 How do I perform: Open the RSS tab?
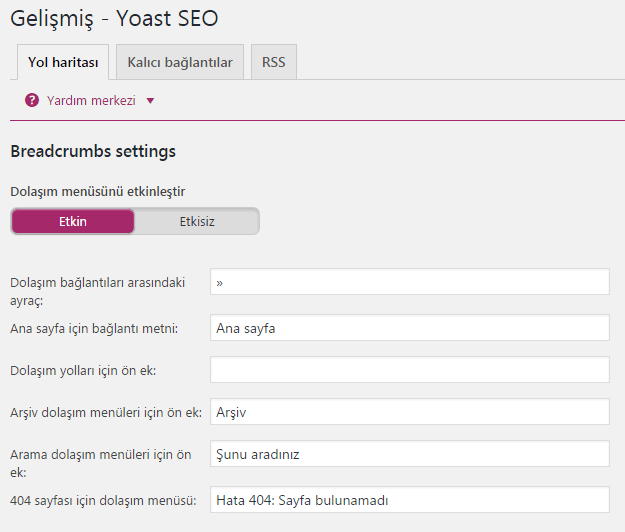(x=274, y=62)
